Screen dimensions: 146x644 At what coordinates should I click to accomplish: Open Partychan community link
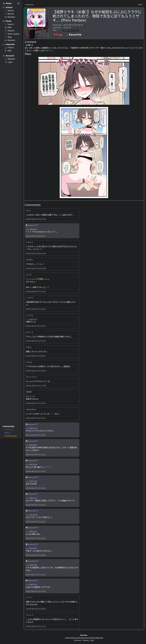tap(9, 430)
